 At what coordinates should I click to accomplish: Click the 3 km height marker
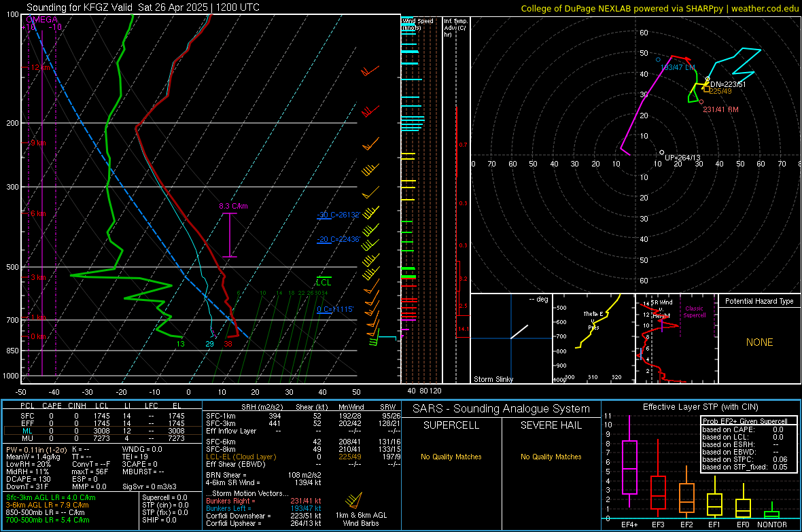38,277
